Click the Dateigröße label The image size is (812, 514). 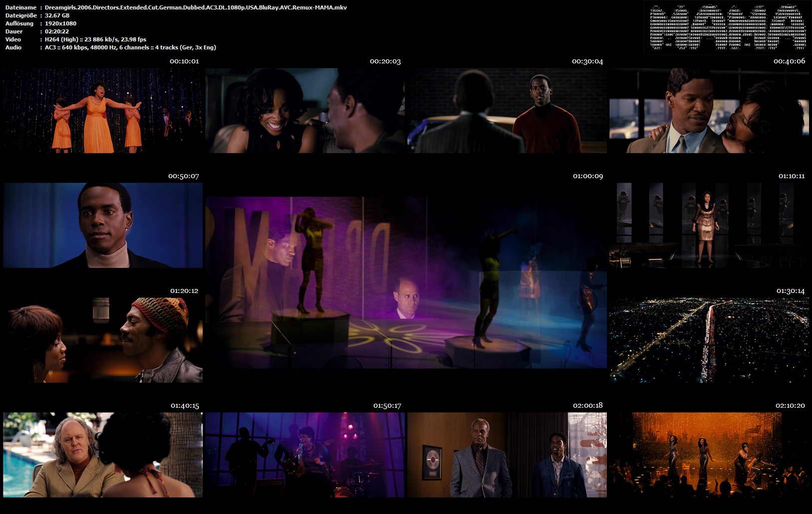[21, 15]
